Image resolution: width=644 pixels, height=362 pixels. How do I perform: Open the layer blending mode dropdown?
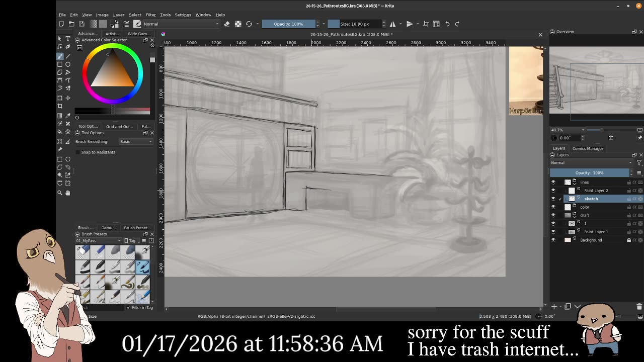coord(591,162)
